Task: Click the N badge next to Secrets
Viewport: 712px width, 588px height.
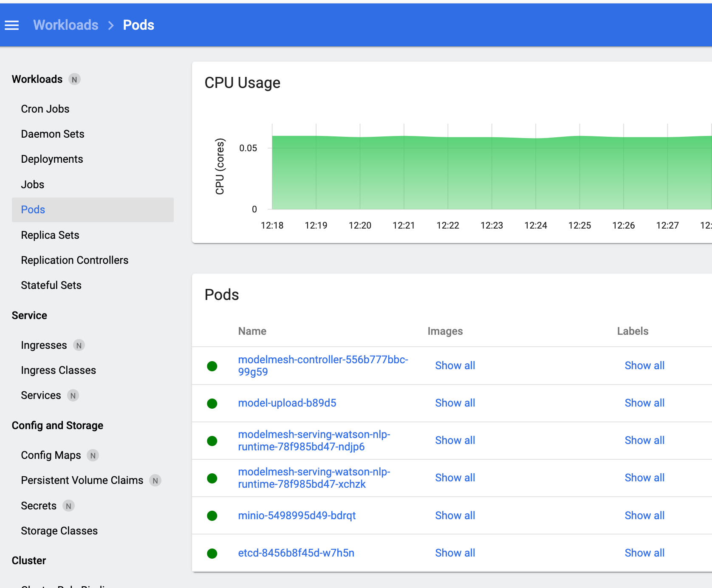Action: tap(68, 506)
